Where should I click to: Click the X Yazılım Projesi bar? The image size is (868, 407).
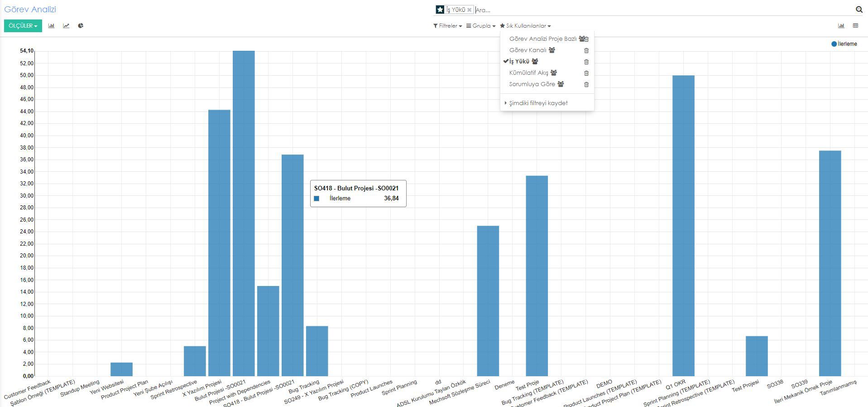[219, 243]
